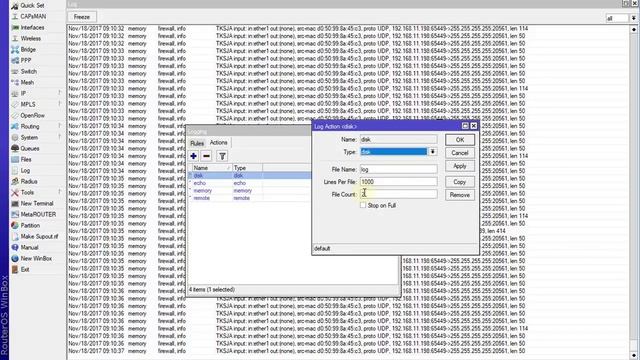Click the File Count field

(x=398, y=194)
